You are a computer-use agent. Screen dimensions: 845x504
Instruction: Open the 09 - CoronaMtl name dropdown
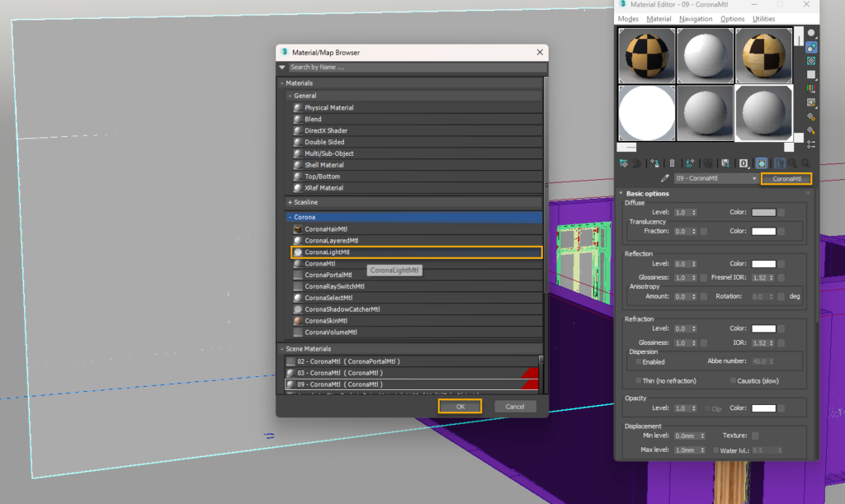click(754, 178)
